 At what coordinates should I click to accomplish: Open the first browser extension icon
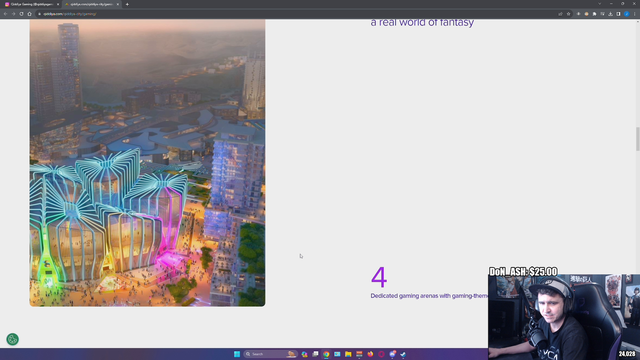578,14
